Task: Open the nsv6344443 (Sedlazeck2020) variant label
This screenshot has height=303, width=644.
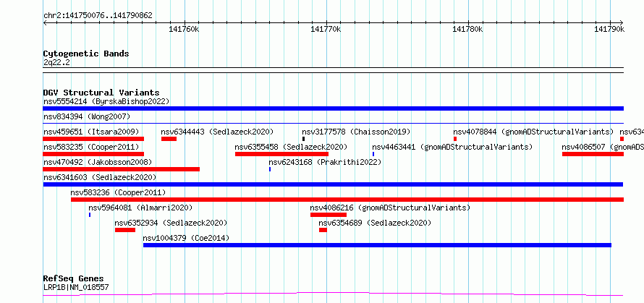Action: point(217,132)
